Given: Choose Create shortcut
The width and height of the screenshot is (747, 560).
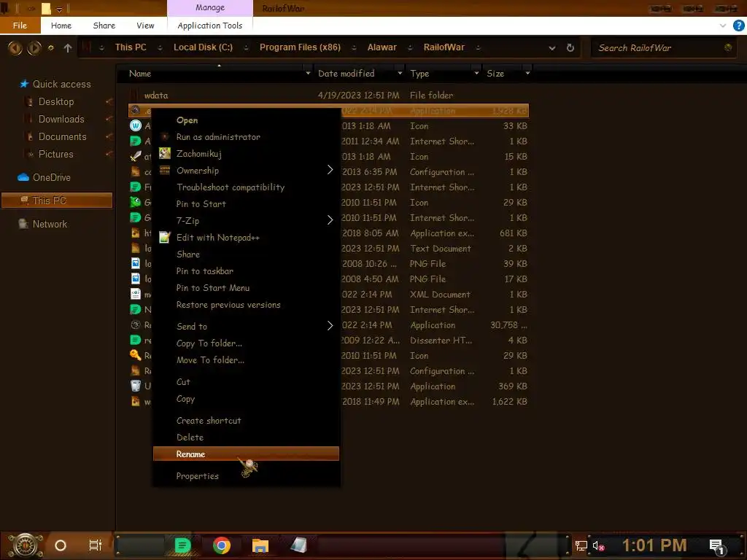Looking at the screenshot, I should point(209,421).
